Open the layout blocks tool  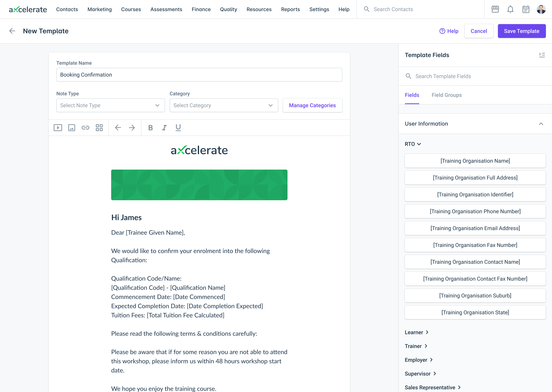pyautogui.click(x=99, y=127)
